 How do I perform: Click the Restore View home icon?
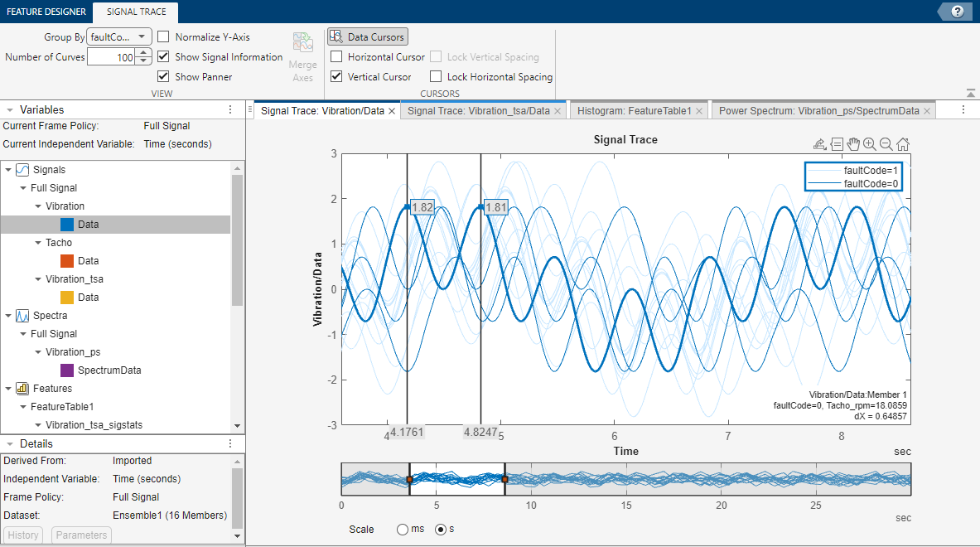point(902,144)
